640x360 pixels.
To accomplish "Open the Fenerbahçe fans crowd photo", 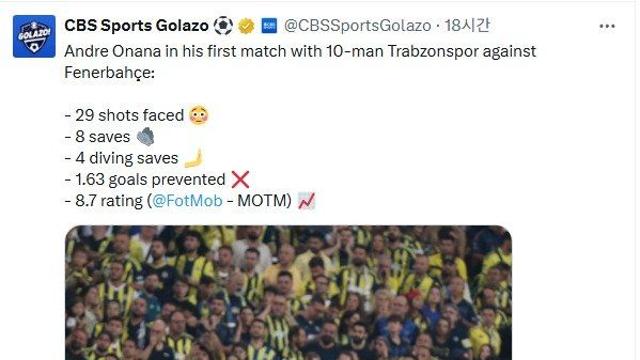I will click(288, 293).
